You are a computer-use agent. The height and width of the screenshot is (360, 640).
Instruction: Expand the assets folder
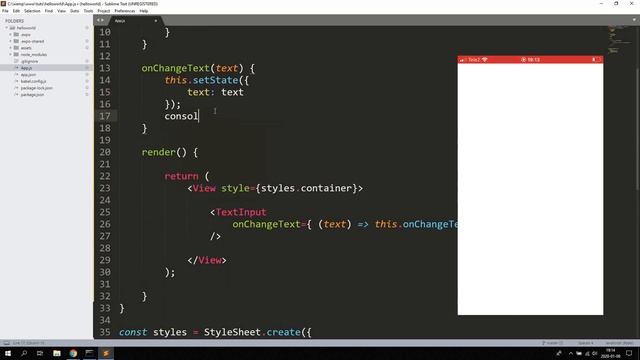[x=11, y=48]
